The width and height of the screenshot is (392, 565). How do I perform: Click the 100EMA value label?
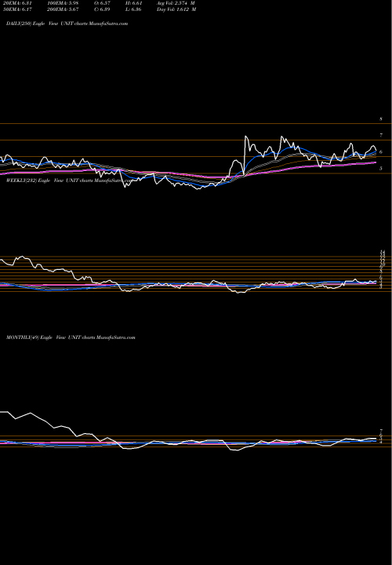[x=64, y=3]
